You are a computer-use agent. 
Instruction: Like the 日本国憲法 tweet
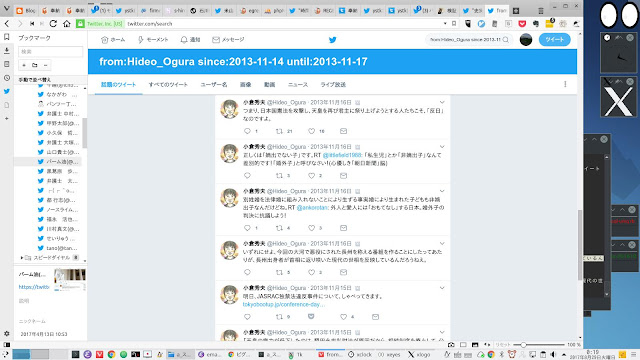(x=311, y=131)
